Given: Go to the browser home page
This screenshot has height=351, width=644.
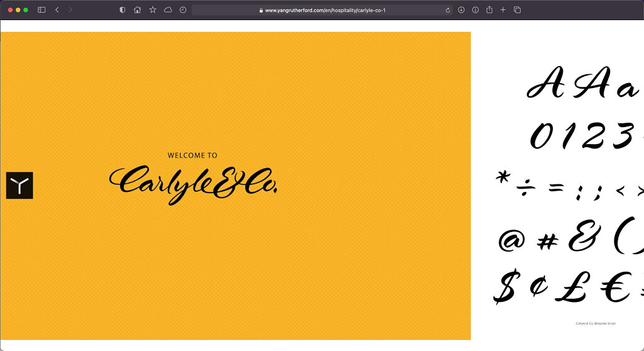Looking at the screenshot, I should pyautogui.click(x=137, y=10).
